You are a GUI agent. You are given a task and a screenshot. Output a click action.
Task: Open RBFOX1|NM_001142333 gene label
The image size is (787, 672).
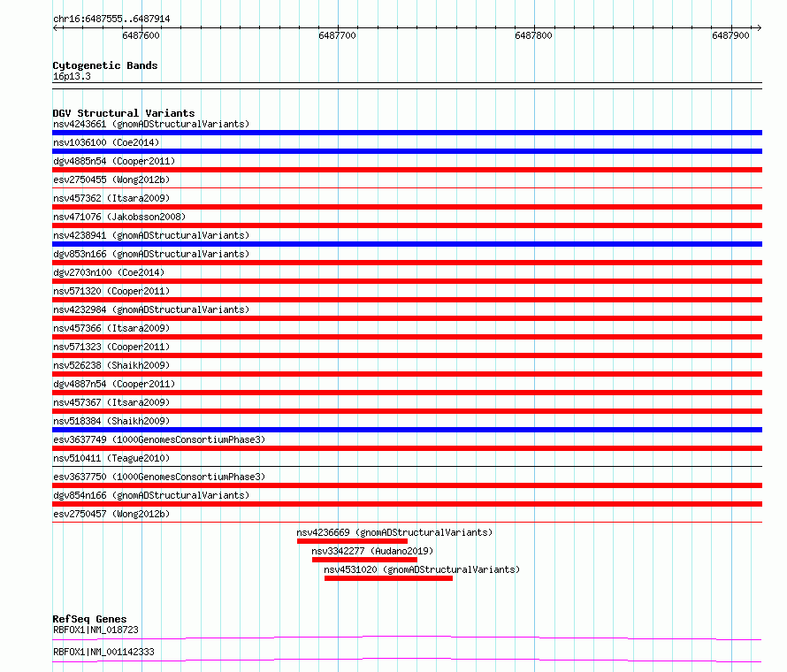coord(103,652)
